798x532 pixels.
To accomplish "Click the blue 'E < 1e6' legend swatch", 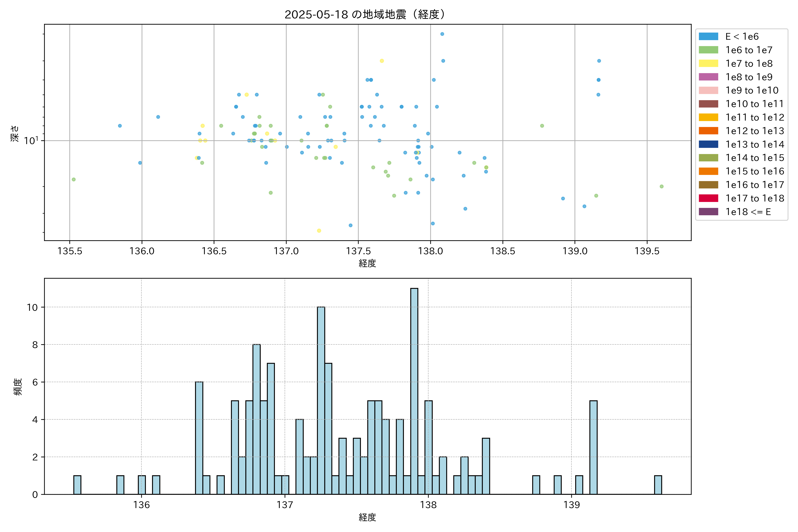I will tap(708, 36).
